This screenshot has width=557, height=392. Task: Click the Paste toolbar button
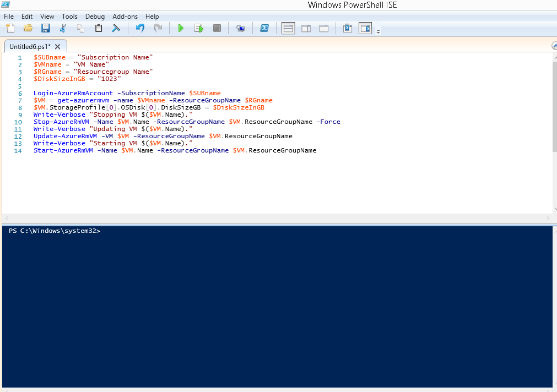(98, 28)
